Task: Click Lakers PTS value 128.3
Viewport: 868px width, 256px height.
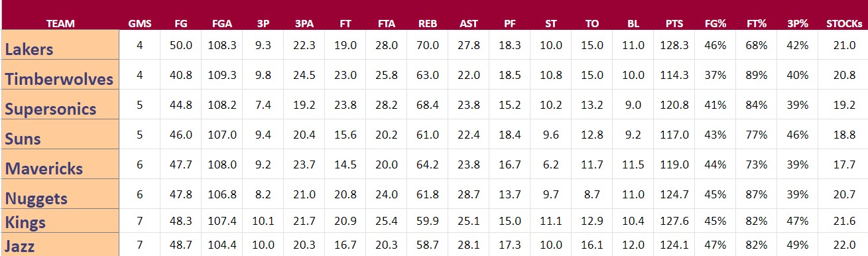Action: [x=674, y=45]
